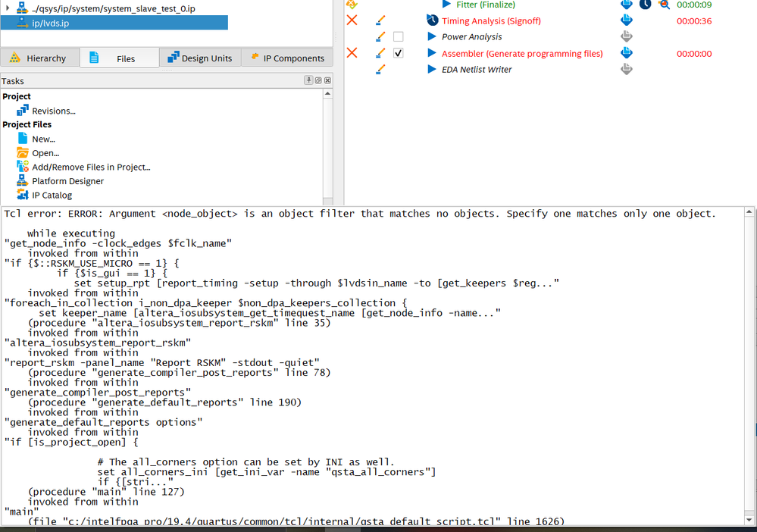757x532 pixels.
Task: Click the lvds.ip file type icon
Action: [22, 23]
